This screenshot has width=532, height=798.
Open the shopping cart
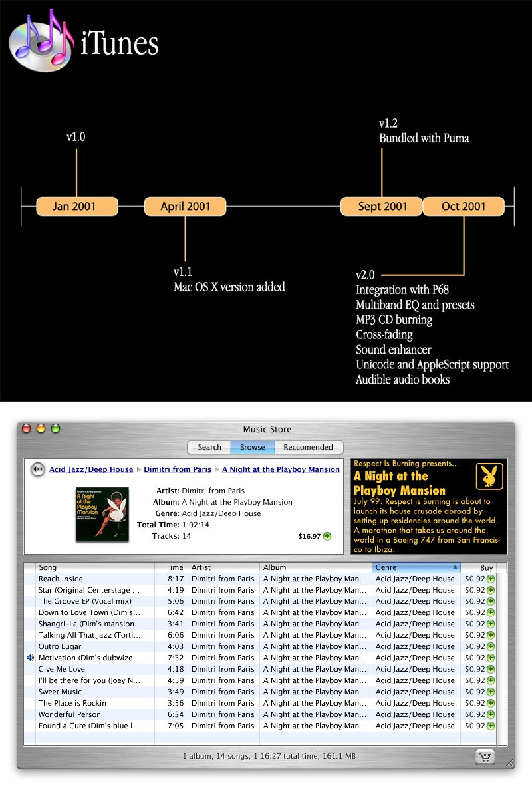pos(485,757)
